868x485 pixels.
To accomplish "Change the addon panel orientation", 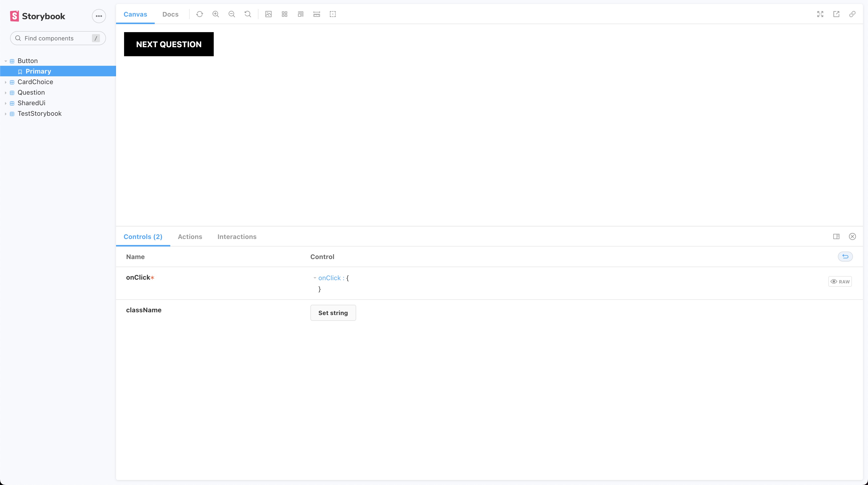I will click(x=836, y=236).
